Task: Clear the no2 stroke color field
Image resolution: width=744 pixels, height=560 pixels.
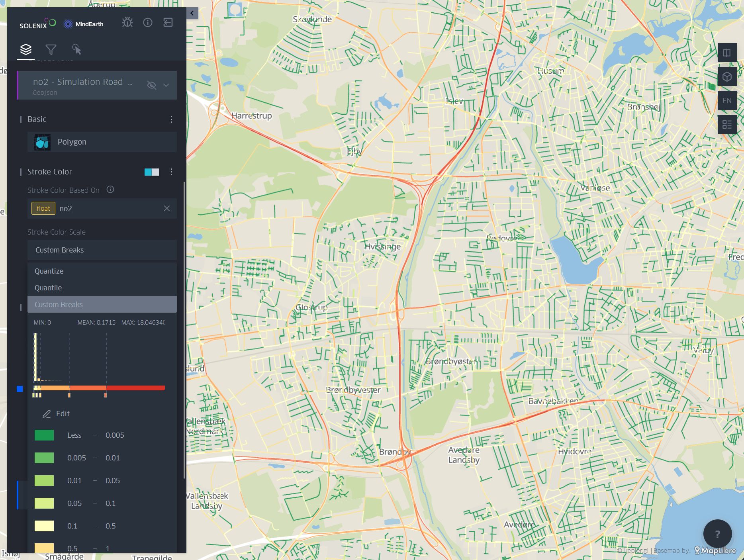Action: pos(167,208)
